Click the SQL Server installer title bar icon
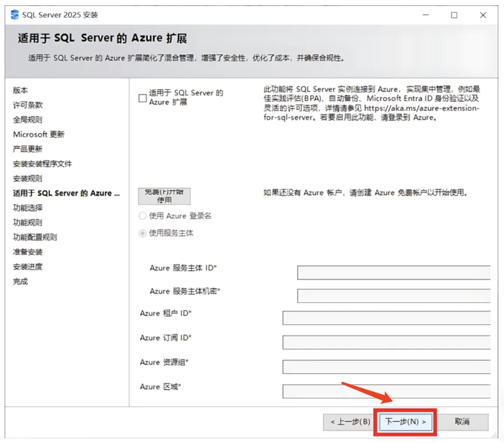This screenshot has height=443, width=504. (15, 15)
